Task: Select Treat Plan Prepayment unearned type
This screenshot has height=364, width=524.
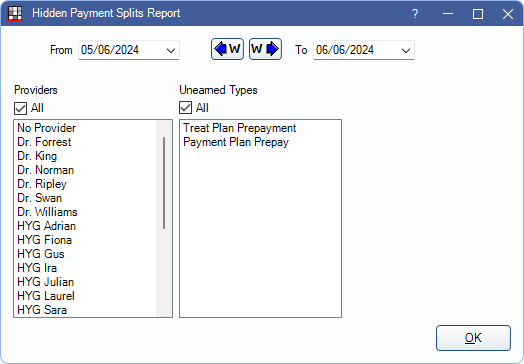Action: [260, 128]
